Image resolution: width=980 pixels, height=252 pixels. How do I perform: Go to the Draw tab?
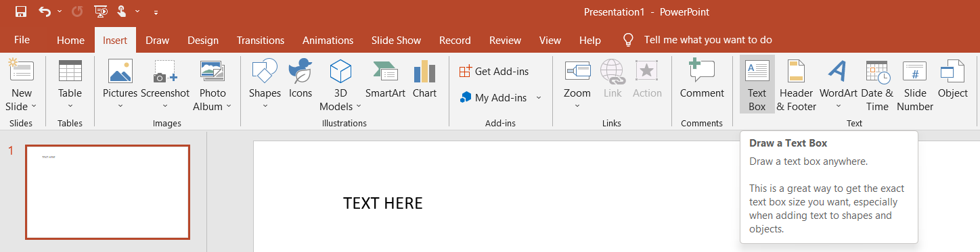[157, 41]
